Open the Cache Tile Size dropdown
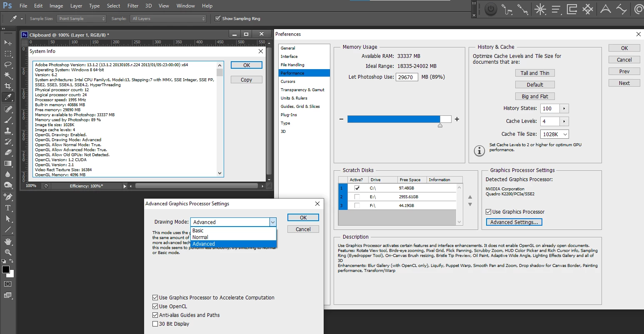 (x=554, y=134)
